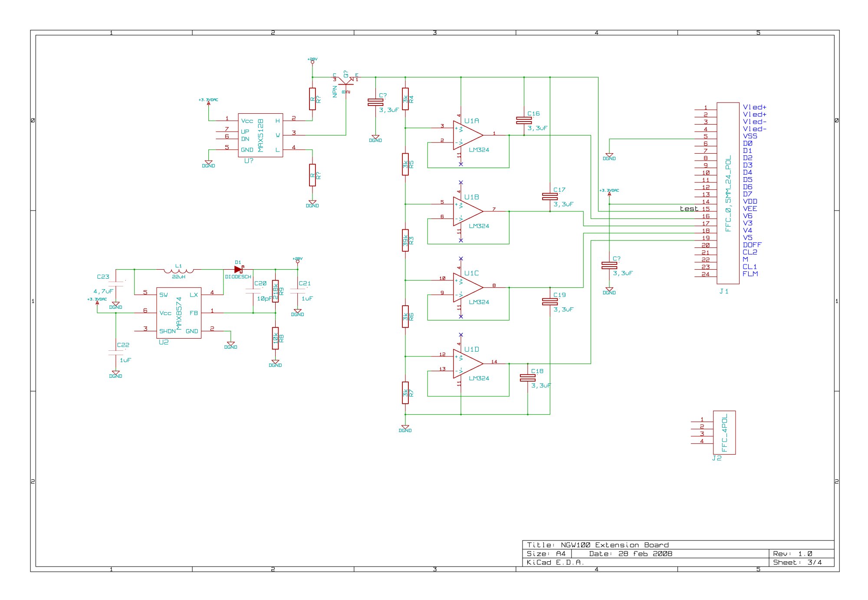Click the U1C op-amp triangle

click(x=468, y=287)
